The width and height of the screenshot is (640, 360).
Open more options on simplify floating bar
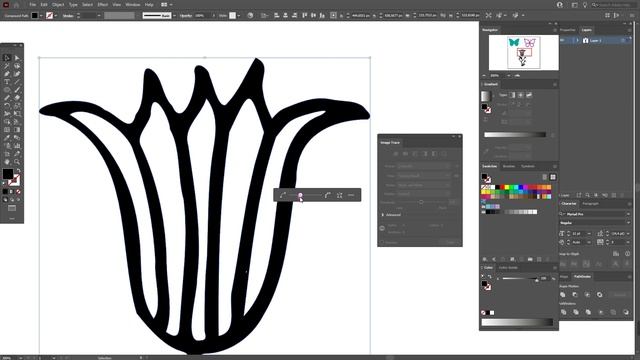351,195
